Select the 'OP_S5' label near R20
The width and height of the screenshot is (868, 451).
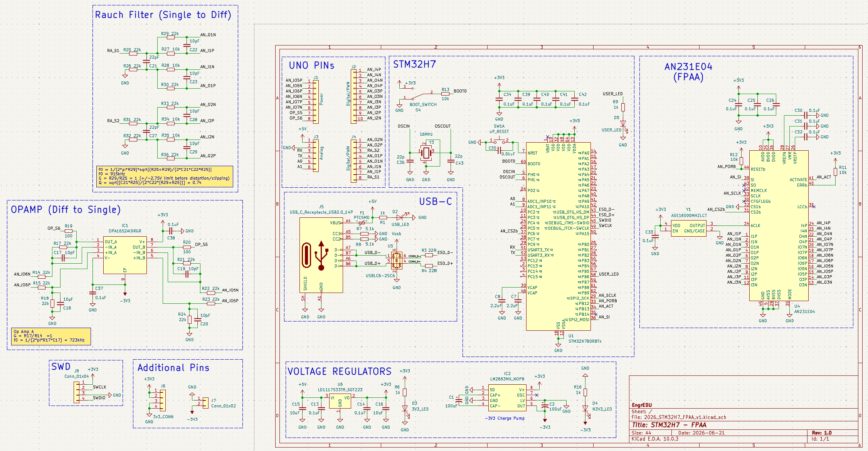coord(201,244)
